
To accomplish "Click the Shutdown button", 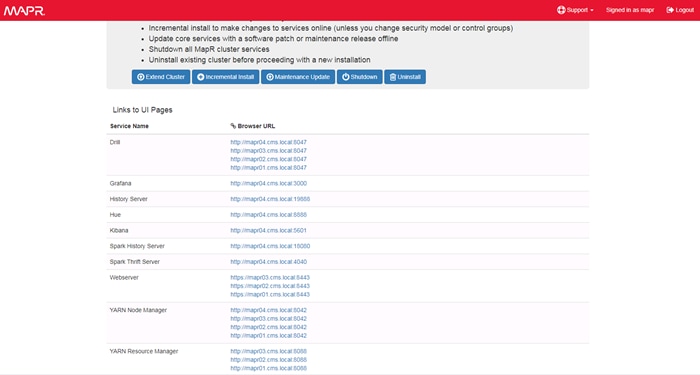I will point(359,77).
